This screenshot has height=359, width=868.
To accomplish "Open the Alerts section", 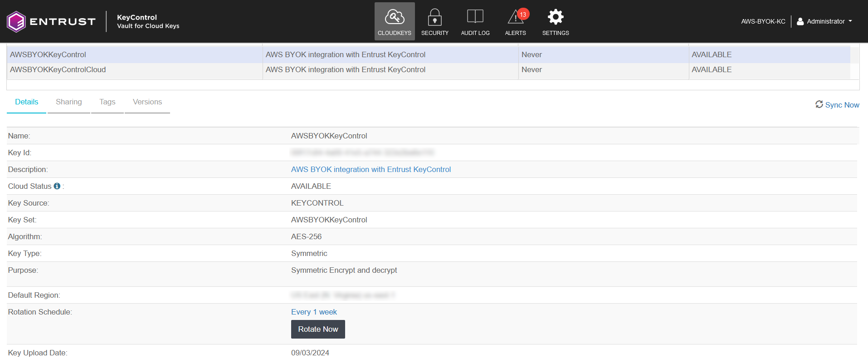I will coord(516,21).
